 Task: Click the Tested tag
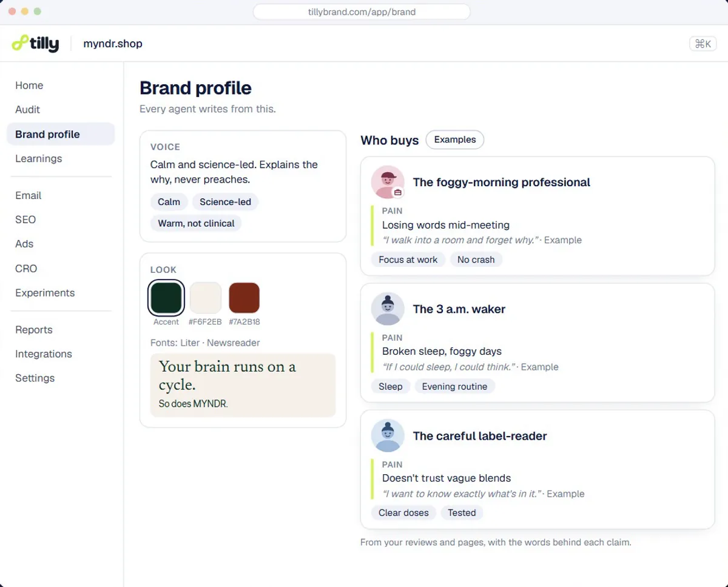coord(462,513)
